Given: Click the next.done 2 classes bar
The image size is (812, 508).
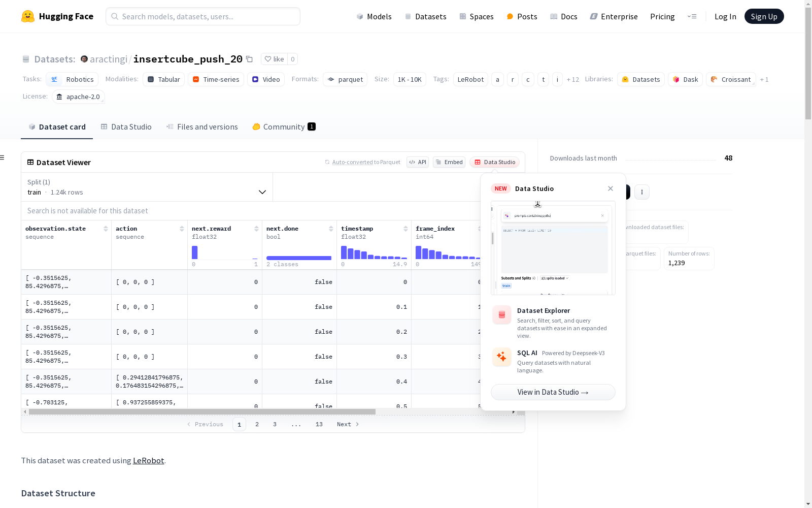Looking at the screenshot, I should point(299,258).
